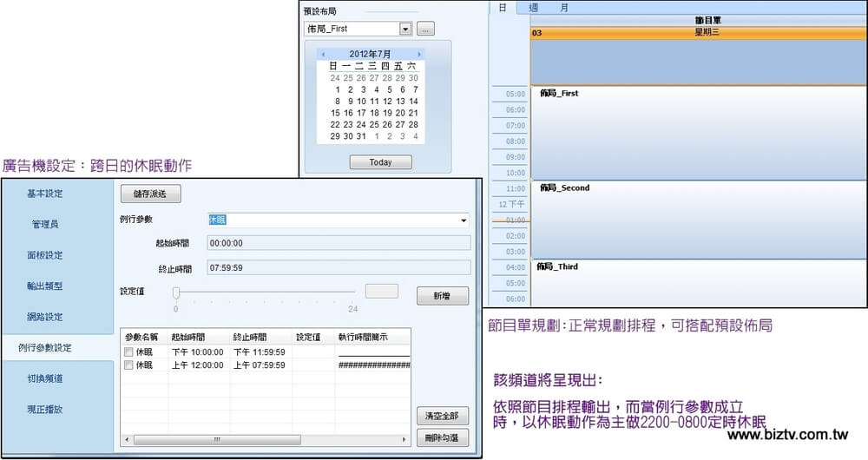Check the 休眠 row starting 下午 10:00:00
The image size is (868, 460).
(x=128, y=352)
